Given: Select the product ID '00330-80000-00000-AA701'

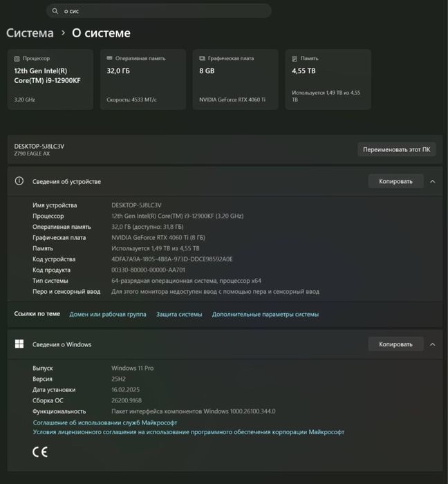Looking at the screenshot, I should point(149,270).
